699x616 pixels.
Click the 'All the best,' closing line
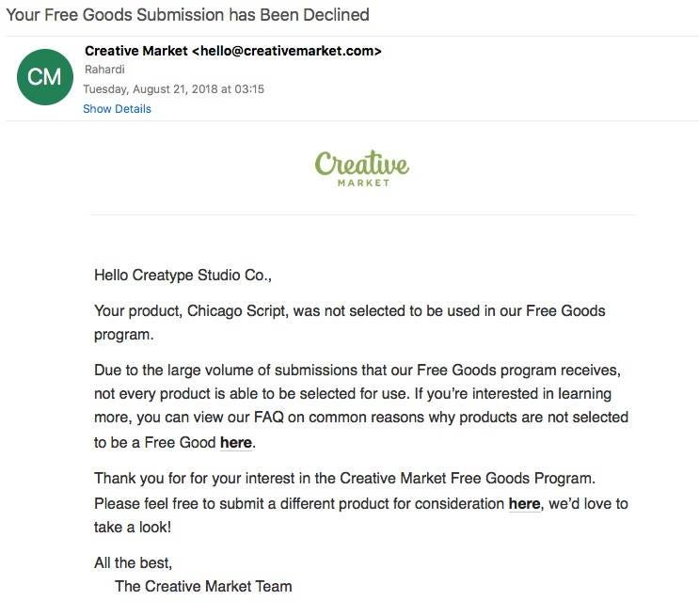[133, 563]
